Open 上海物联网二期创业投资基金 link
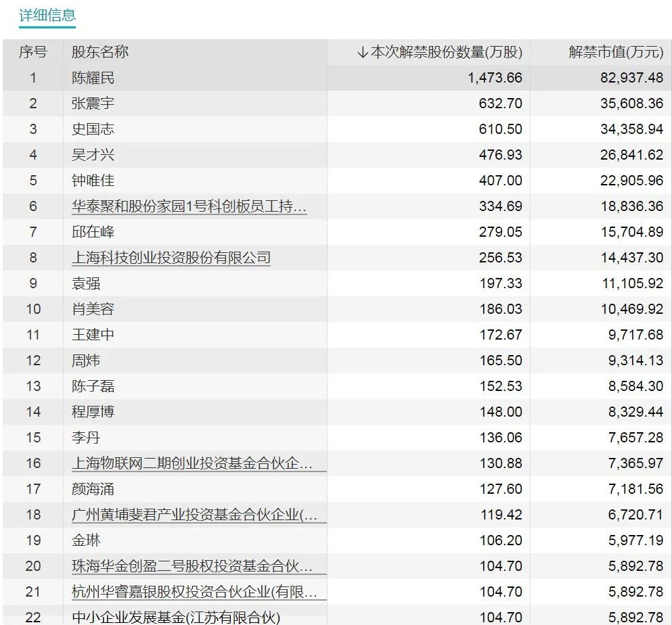 click(x=192, y=463)
